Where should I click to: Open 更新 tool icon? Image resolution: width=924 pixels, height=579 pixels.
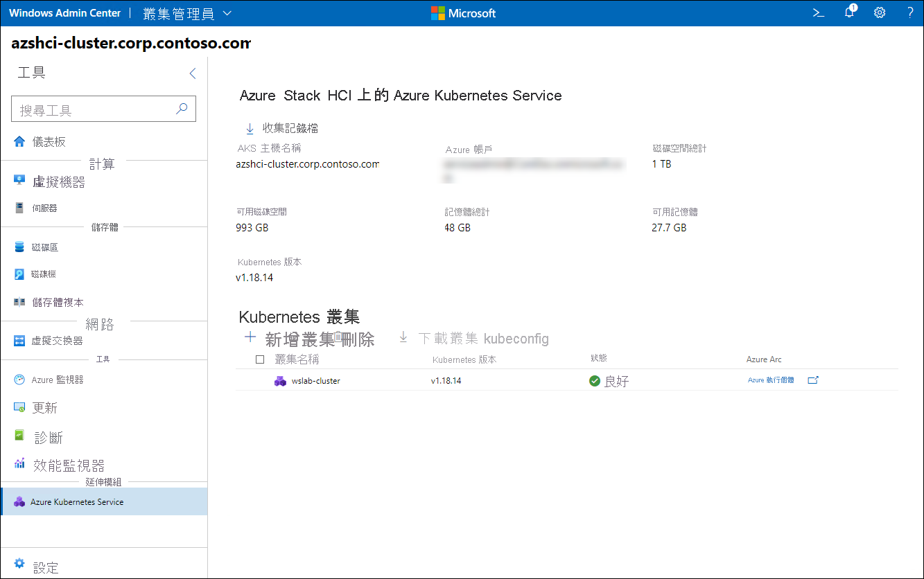pyautogui.click(x=19, y=407)
